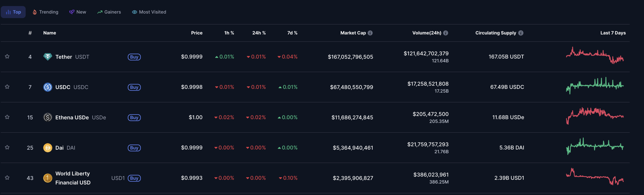
Task: Toggle watchlist star for Dai
Action: 7,147
